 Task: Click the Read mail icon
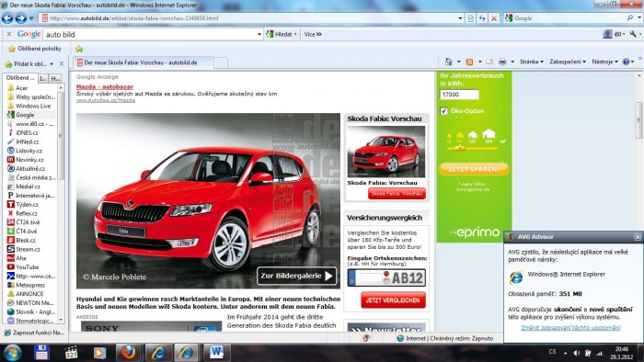coord(489,62)
